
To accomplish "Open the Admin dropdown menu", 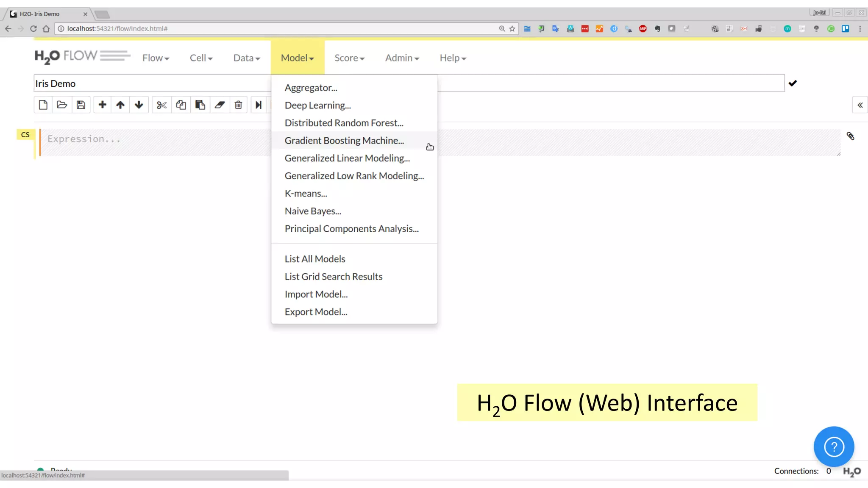I will coord(402,58).
